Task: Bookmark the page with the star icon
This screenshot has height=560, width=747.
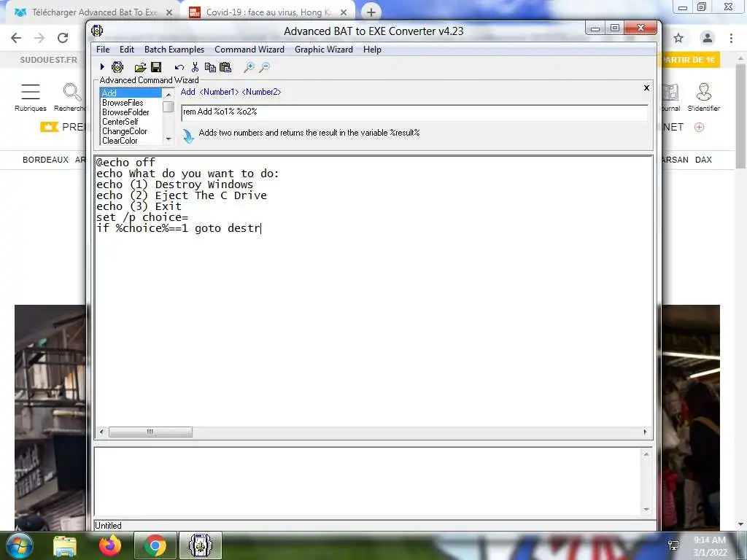Action: [678, 38]
